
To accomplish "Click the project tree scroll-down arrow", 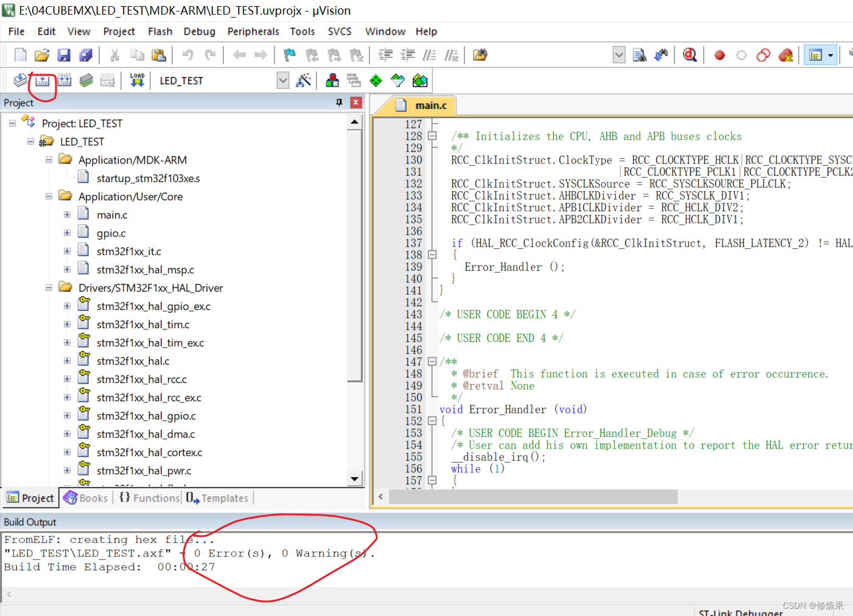I will pyautogui.click(x=355, y=479).
